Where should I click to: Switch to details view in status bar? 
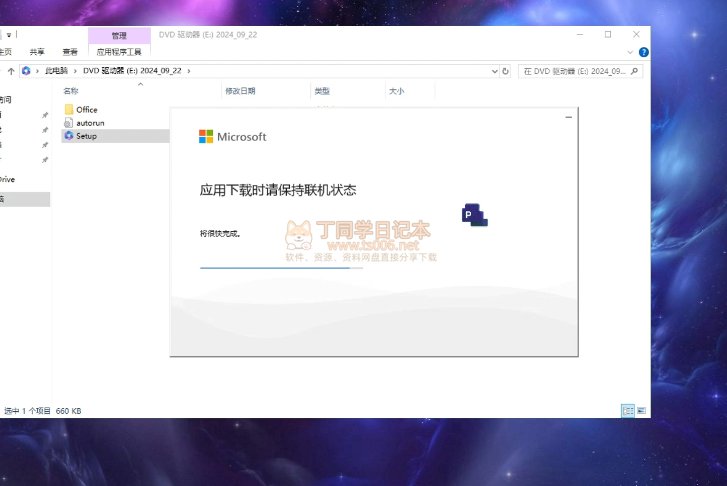coord(627,410)
